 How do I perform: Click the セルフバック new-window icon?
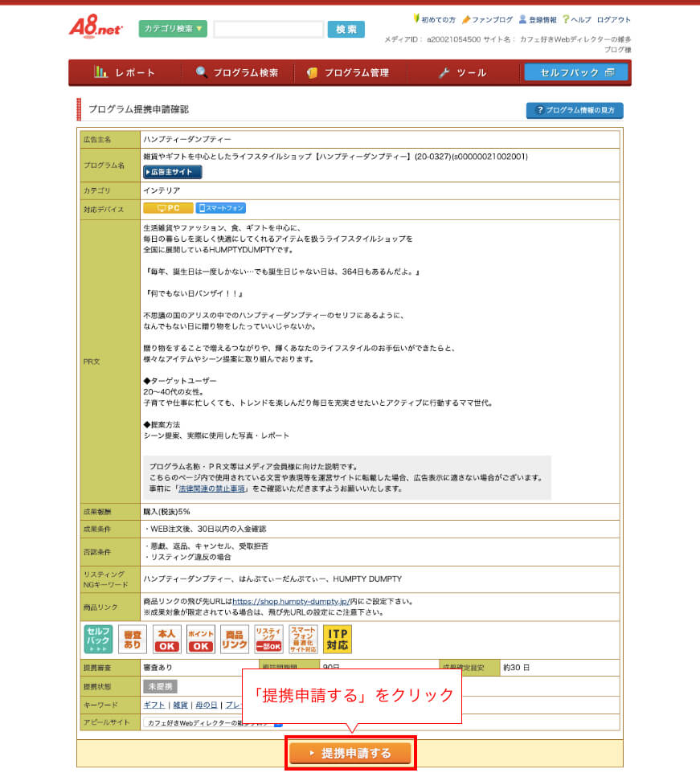click(x=609, y=72)
